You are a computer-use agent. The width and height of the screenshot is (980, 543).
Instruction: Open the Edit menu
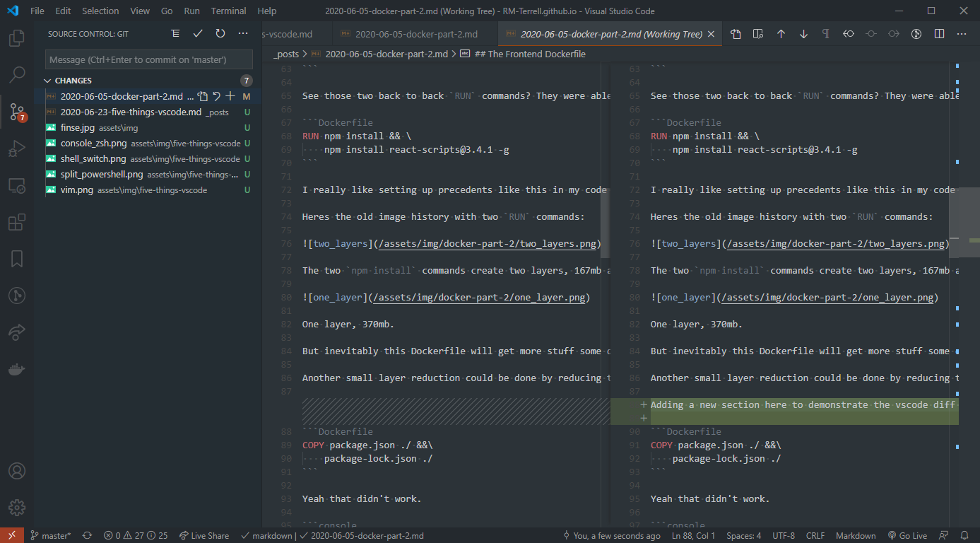tap(63, 11)
